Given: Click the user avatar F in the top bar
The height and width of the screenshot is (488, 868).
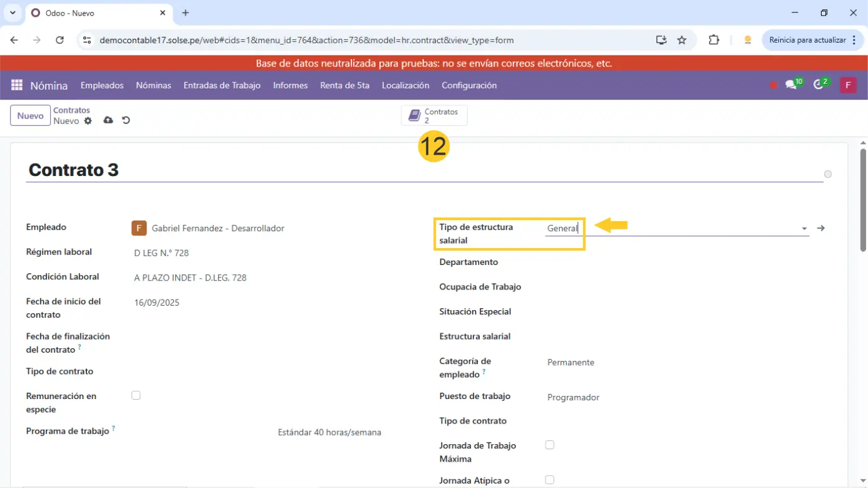Looking at the screenshot, I should point(848,85).
